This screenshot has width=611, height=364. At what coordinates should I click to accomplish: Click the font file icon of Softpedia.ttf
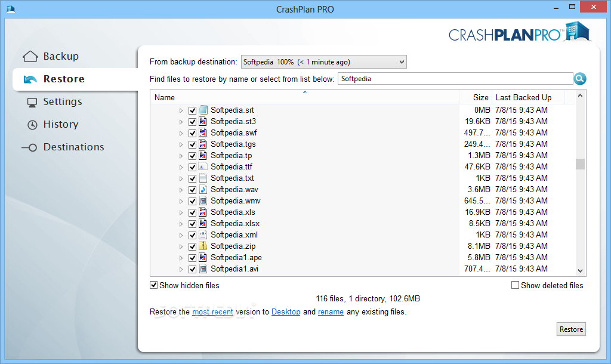coord(203,166)
